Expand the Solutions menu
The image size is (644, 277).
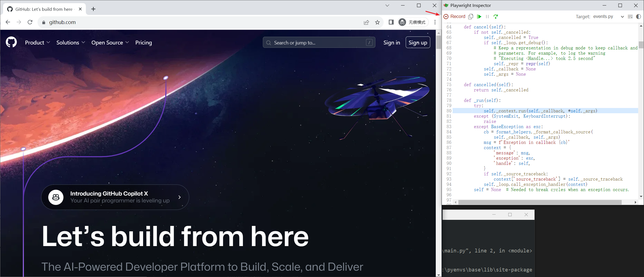pos(71,43)
